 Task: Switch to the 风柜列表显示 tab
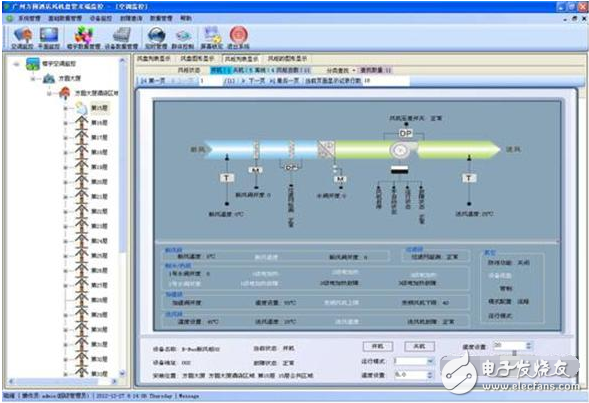[x=241, y=59]
